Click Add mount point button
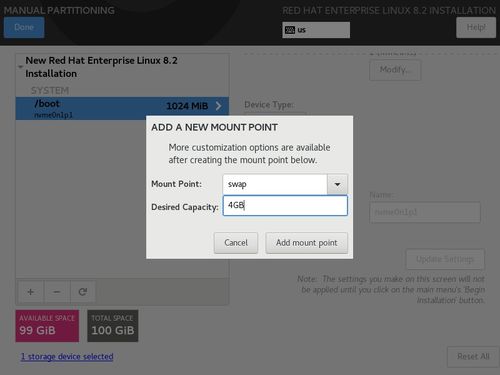 [x=307, y=243]
